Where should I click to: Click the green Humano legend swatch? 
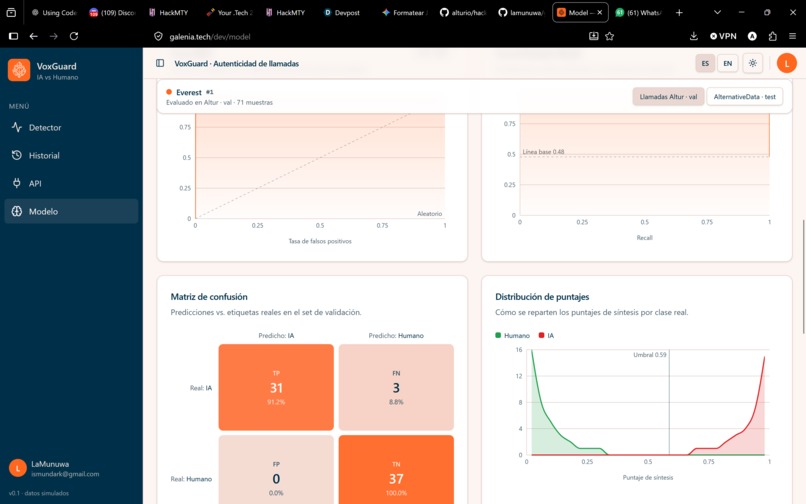coord(498,335)
